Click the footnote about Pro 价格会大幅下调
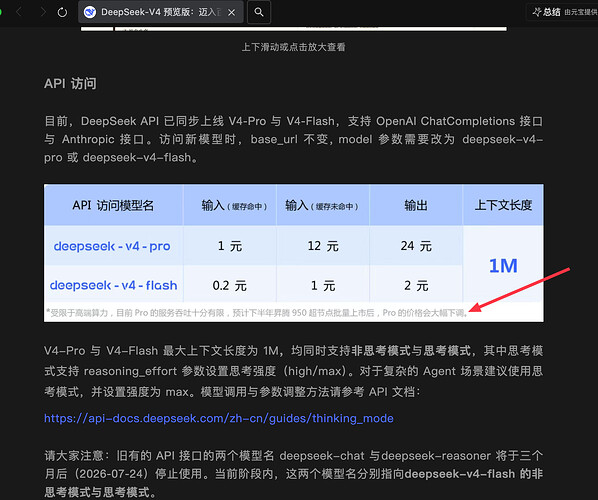598x500 pixels. (257, 313)
